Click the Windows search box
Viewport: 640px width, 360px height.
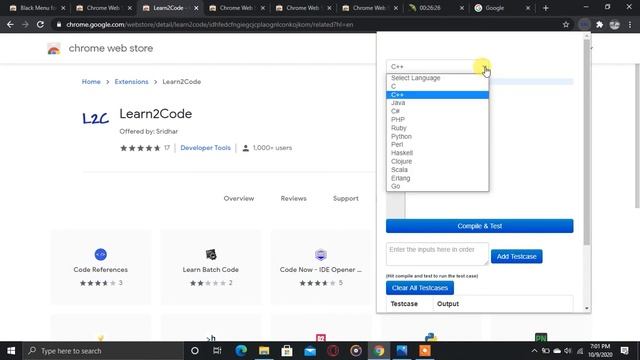[x=103, y=351]
